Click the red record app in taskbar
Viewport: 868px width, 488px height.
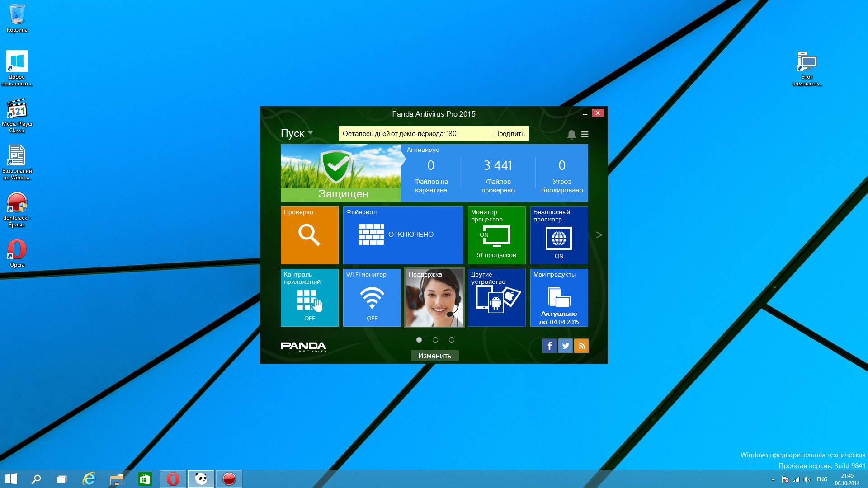[x=229, y=479]
